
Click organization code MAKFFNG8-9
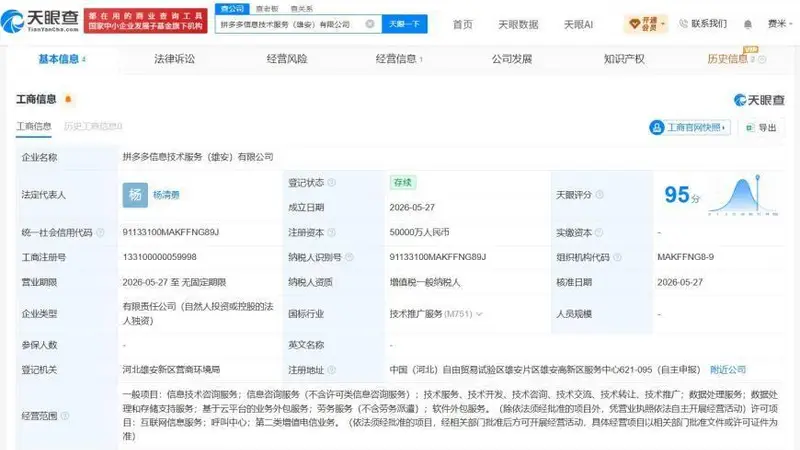tap(685, 257)
